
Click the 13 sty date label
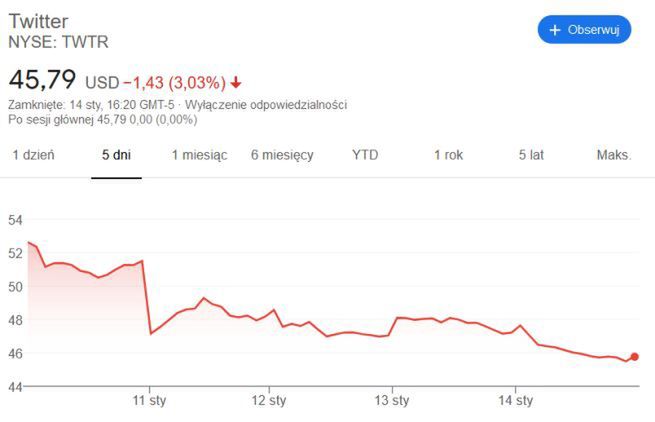(392, 402)
